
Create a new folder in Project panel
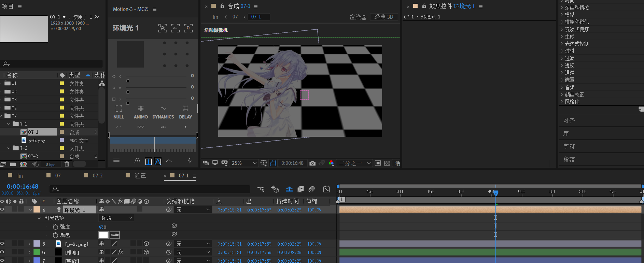click(x=13, y=164)
